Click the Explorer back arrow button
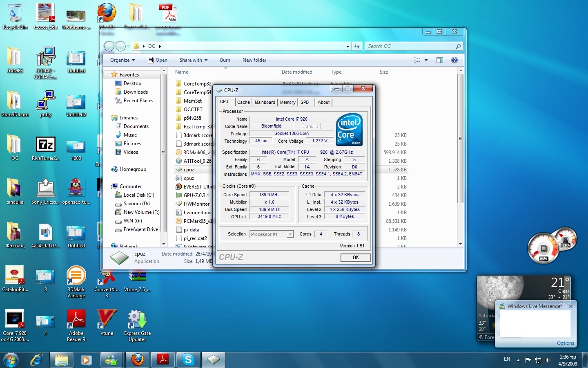The height and width of the screenshot is (368, 588). pyautogui.click(x=109, y=46)
